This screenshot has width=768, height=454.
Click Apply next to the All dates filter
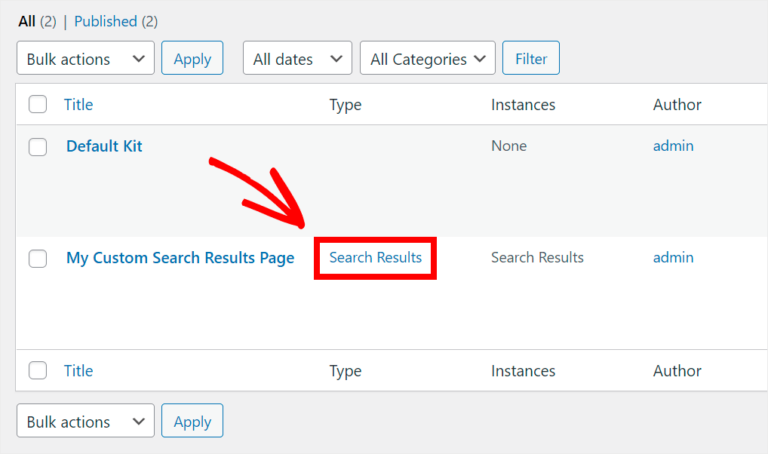(192, 59)
